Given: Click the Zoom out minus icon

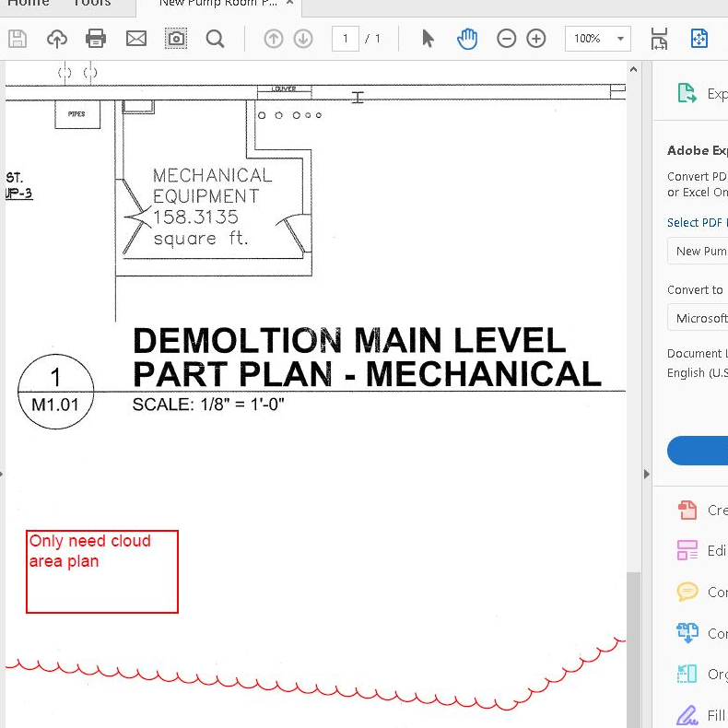Looking at the screenshot, I should (506, 39).
